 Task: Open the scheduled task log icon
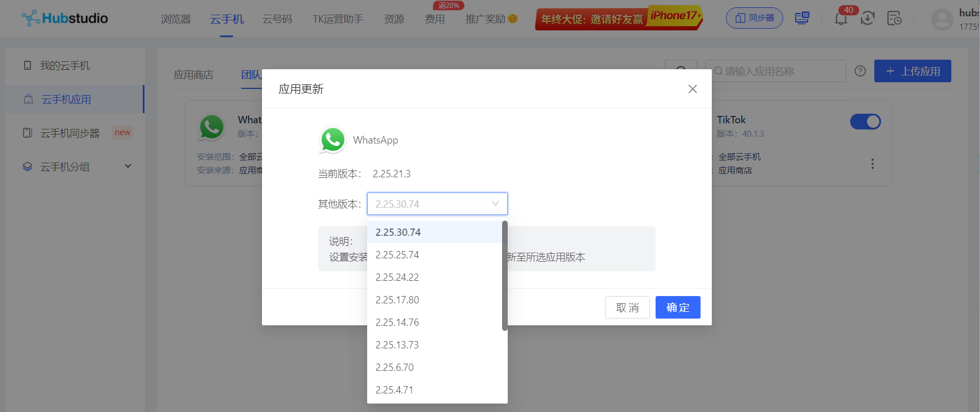coord(894,18)
